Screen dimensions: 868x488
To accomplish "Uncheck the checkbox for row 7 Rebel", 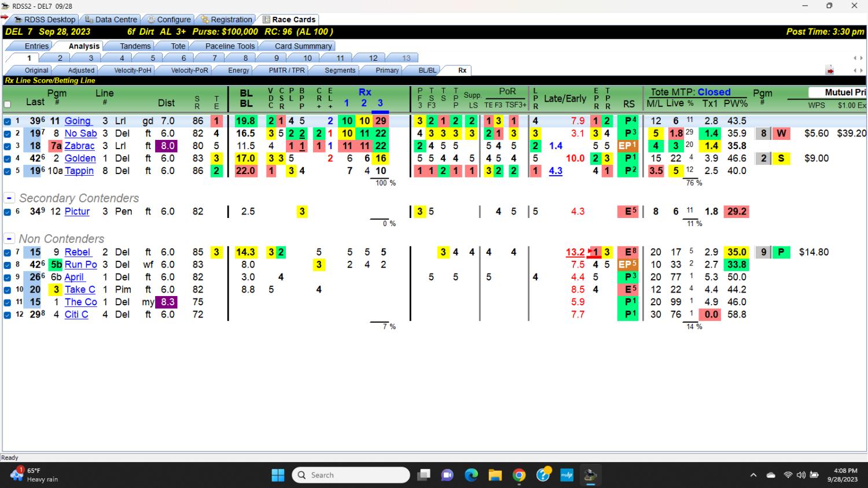I will [x=8, y=253].
